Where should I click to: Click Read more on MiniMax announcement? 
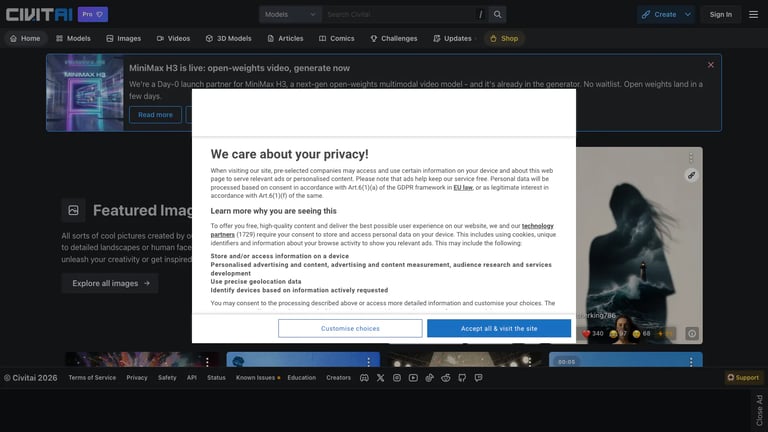pyautogui.click(x=155, y=115)
